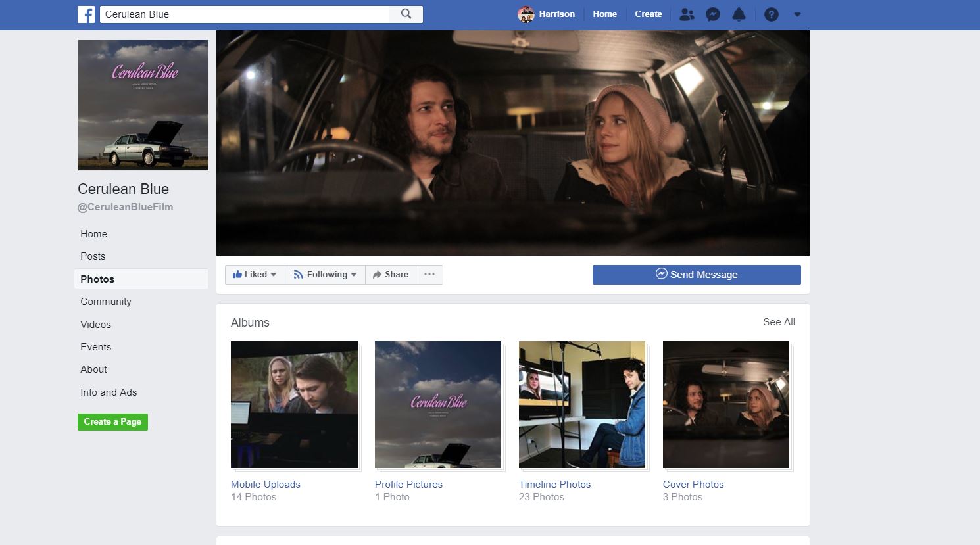Select Photos in the page sidebar
Image resolution: width=980 pixels, height=545 pixels.
click(141, 279)
